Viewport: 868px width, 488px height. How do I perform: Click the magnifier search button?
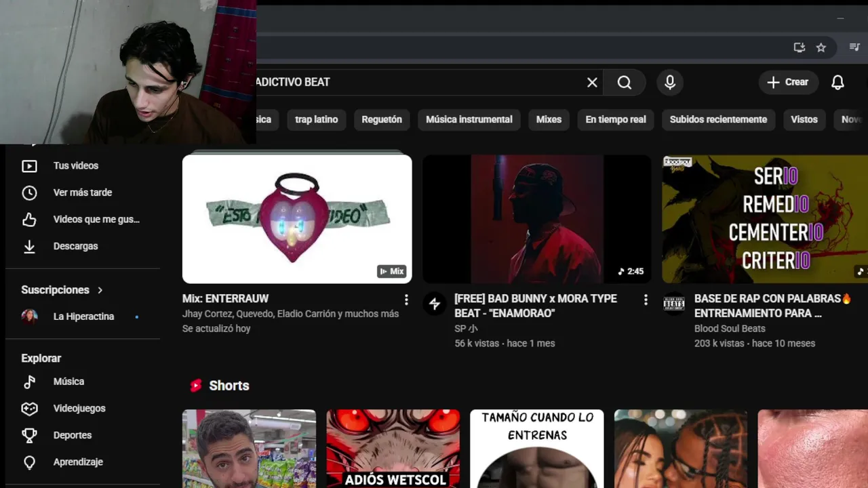point(625,82)
